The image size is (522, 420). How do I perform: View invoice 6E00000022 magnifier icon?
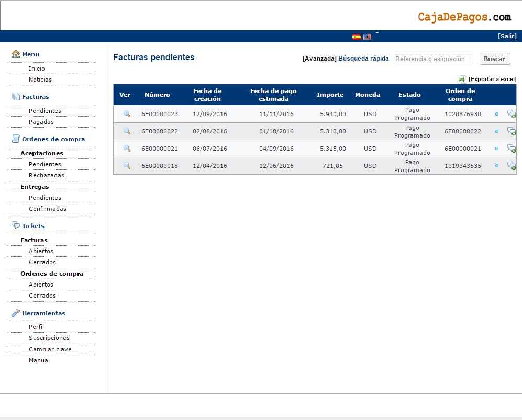pyautogui.click(x=127, y=131)
